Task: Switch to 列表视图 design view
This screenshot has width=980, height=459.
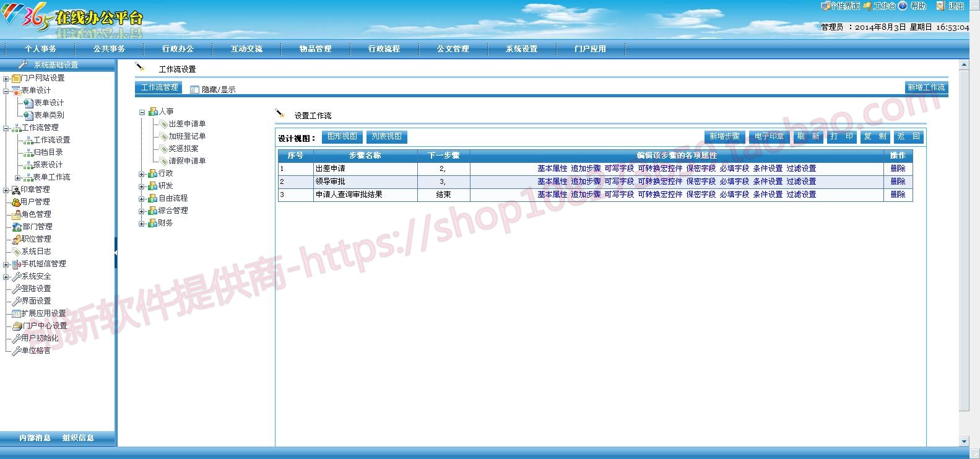Action: pos(386,137)
